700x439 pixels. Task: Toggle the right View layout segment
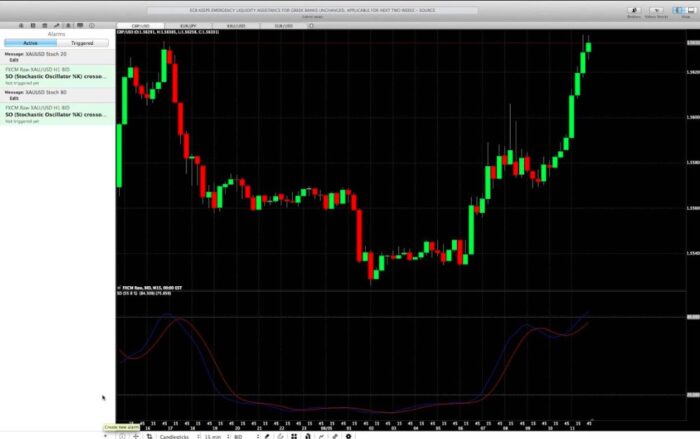(691, 10)
